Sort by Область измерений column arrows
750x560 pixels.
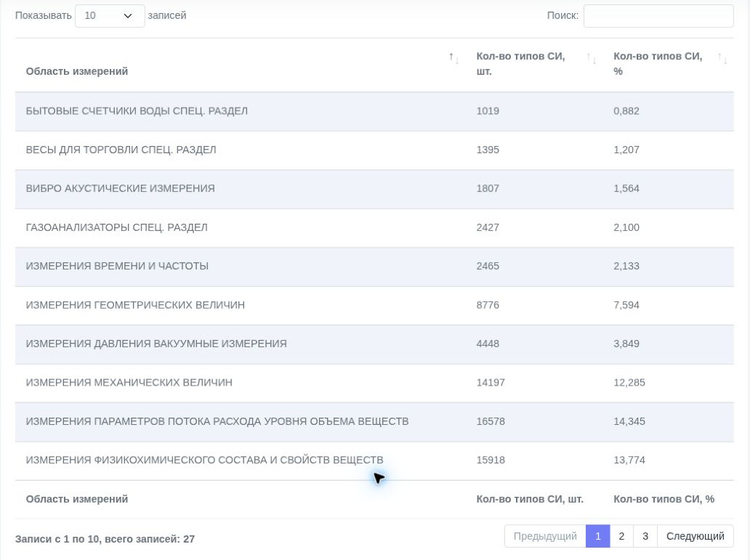pyautogui.click(x=454, y=58)
